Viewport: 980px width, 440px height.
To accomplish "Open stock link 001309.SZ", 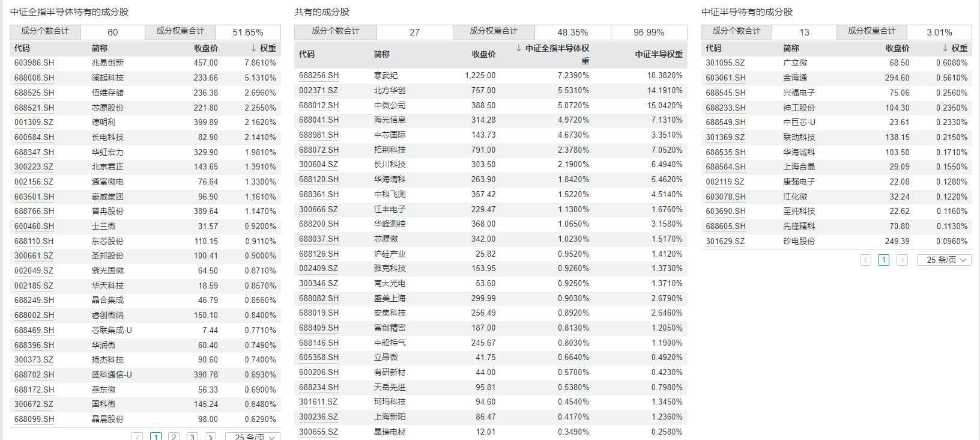I will (34, 122).
